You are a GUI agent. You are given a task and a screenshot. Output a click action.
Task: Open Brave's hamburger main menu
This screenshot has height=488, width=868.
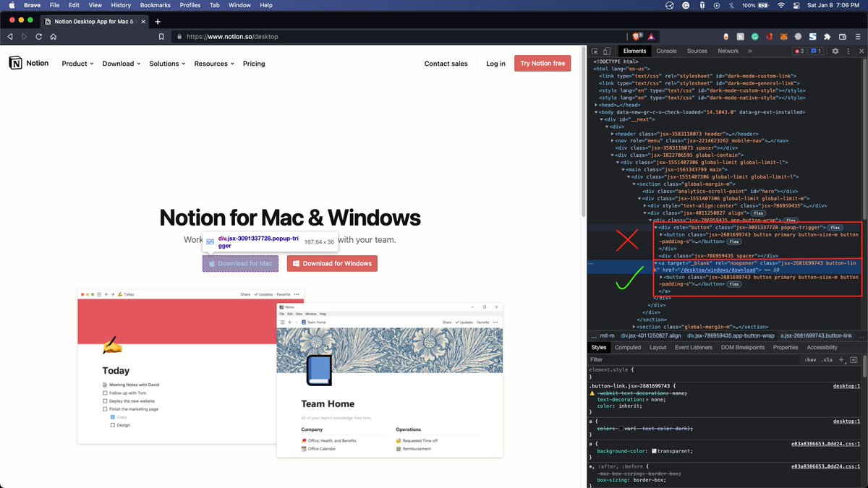pyautogui.click(x=859, y=37)
